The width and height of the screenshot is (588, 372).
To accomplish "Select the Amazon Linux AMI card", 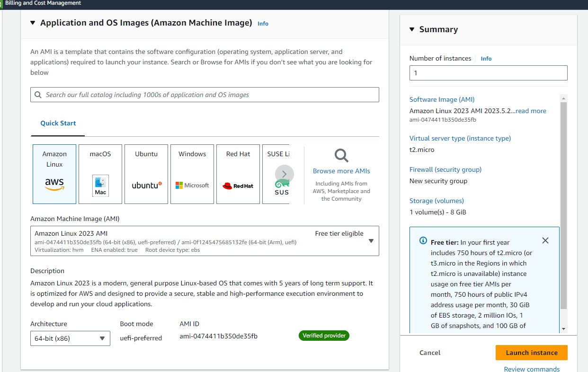I will (54, 174).
